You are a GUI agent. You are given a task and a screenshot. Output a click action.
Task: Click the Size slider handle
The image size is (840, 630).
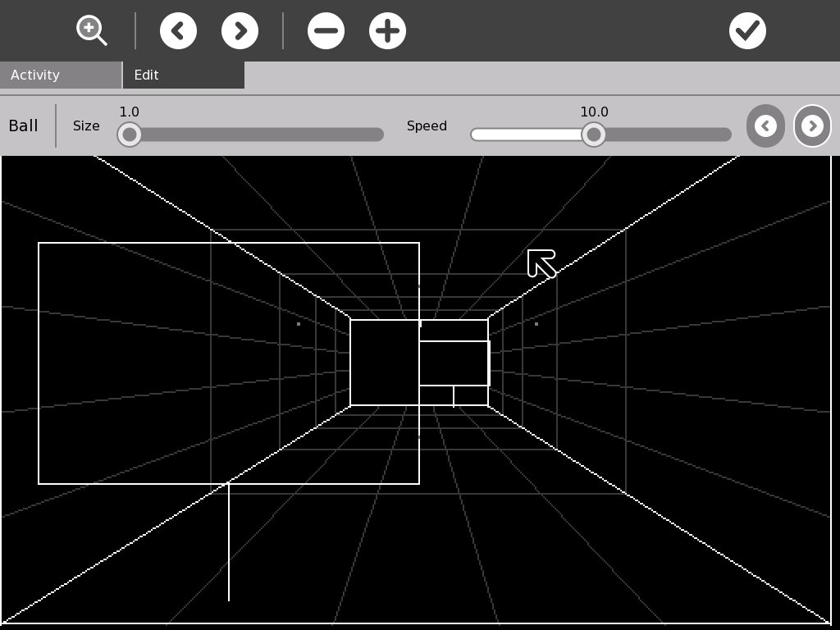pos(130,135)
